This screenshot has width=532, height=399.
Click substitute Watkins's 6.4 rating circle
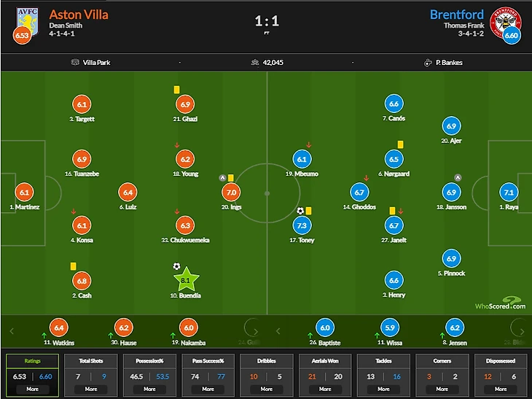(x=58, y=328)
